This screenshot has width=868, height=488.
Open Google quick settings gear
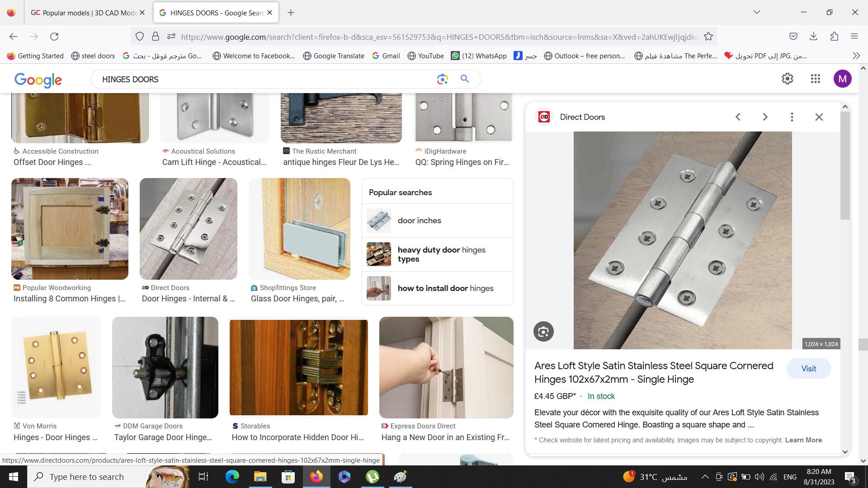tap(787, 79)
